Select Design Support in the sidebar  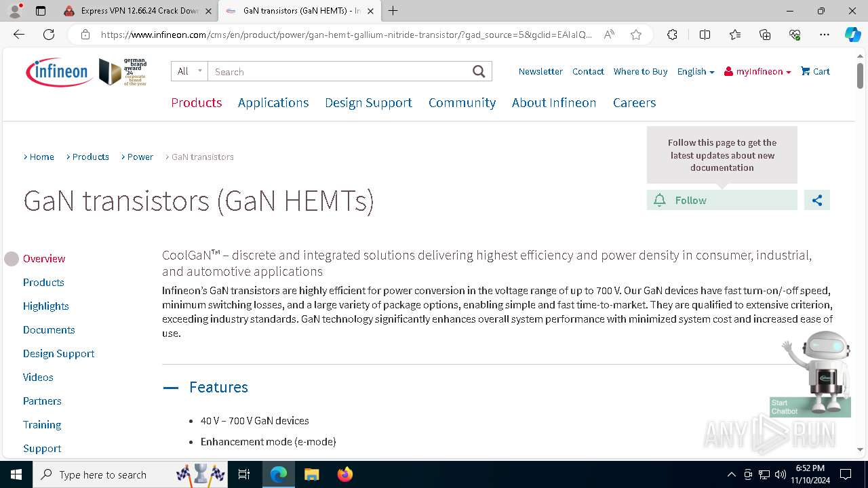58,353
